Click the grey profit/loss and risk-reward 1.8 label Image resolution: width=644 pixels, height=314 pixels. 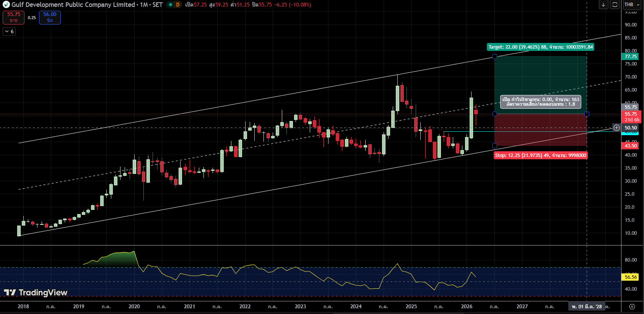pos(541,102)
